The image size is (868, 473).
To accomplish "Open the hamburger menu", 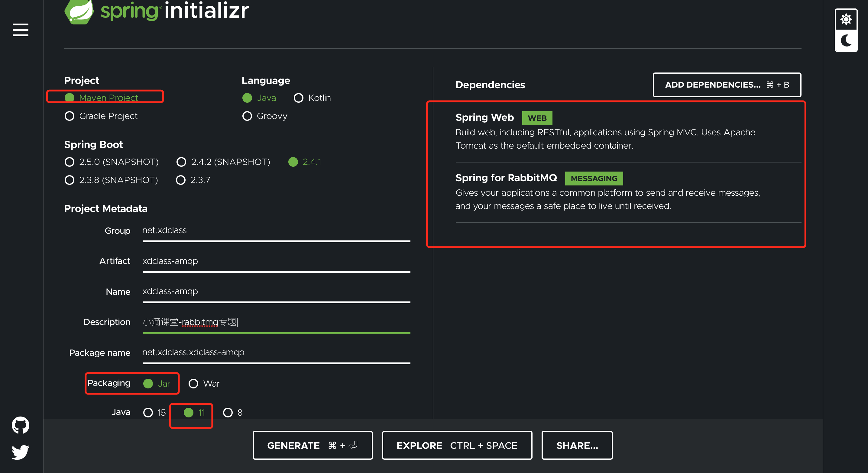I will coord(21,30).
